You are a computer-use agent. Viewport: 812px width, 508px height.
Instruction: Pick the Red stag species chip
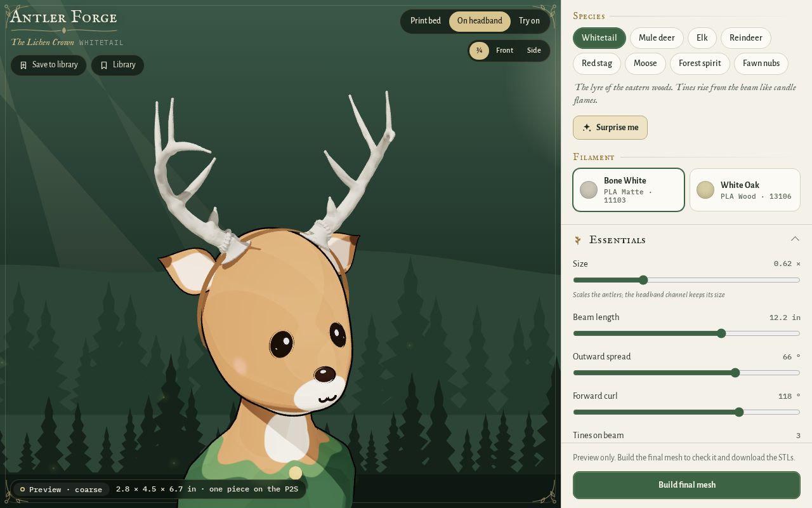click(597, 63)
